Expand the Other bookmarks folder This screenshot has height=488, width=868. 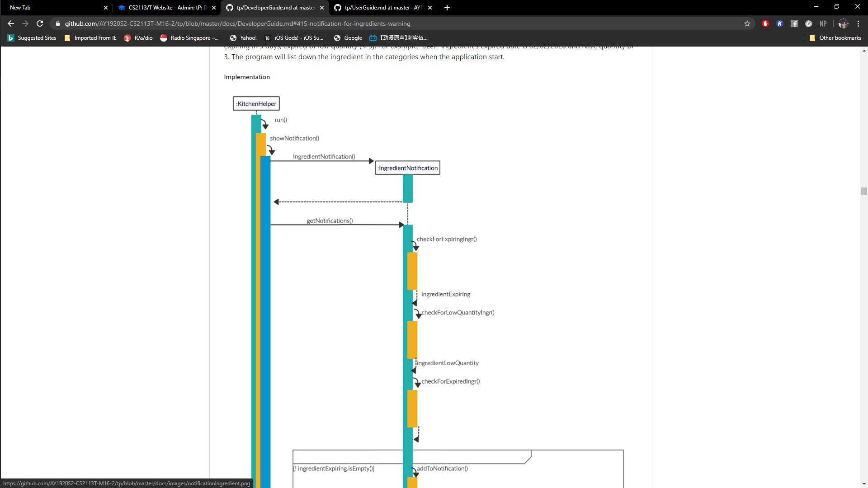[x=835, y=38]
